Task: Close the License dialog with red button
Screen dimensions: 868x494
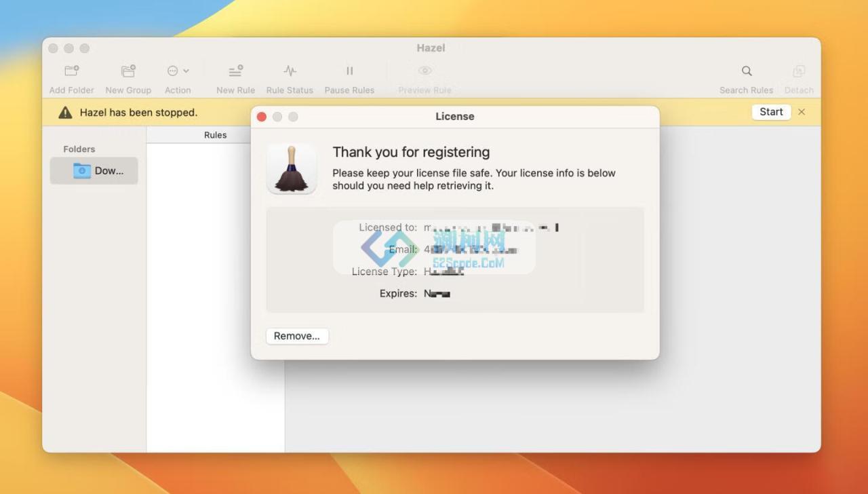Action: tap(262, 117)
